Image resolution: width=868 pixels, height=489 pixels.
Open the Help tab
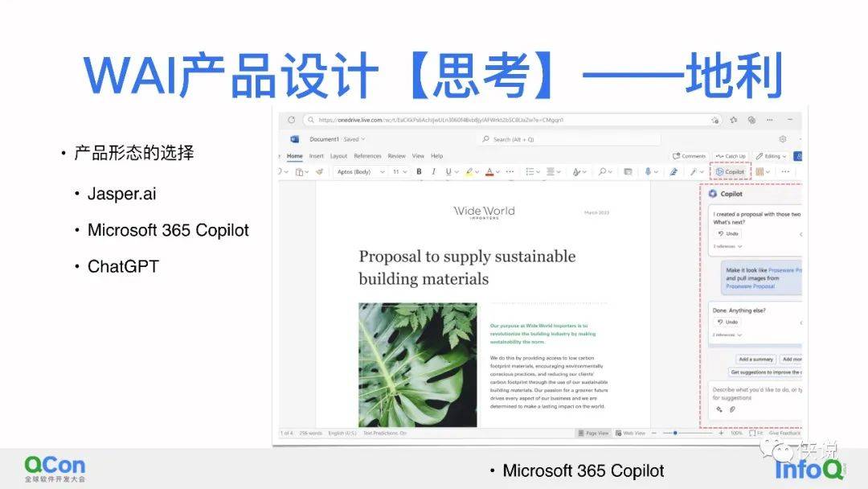click(x=436, y=156)
